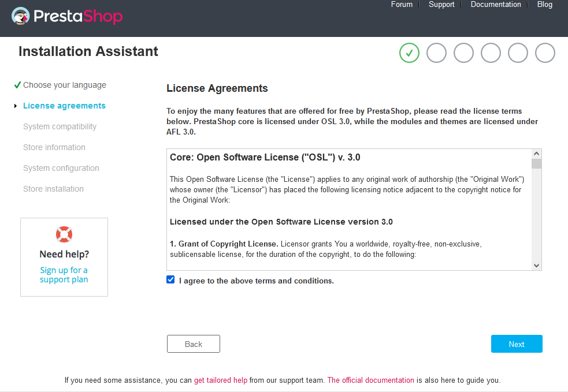Click the license box scroll-up arrow

tap(536, 154)
